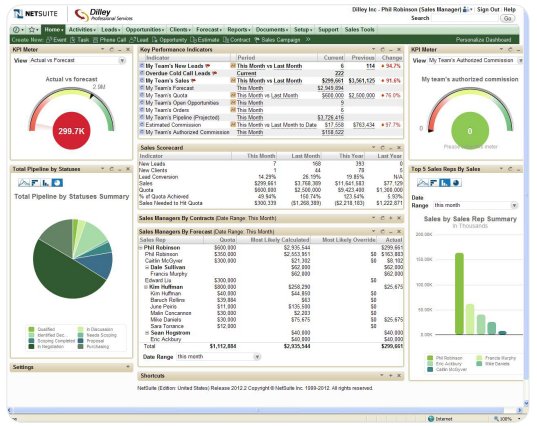Screen dimensions: 537x426
Task: Collapse the Phil Robinson forecast group
Action: pyautogui.click(x=140, y=248)
